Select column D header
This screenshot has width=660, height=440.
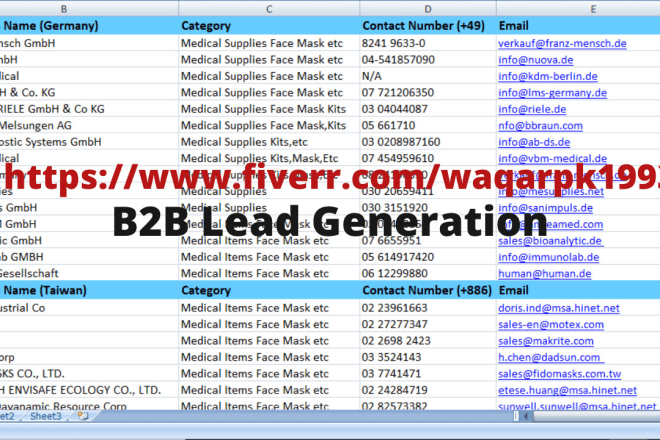click(x=428, y=9)
